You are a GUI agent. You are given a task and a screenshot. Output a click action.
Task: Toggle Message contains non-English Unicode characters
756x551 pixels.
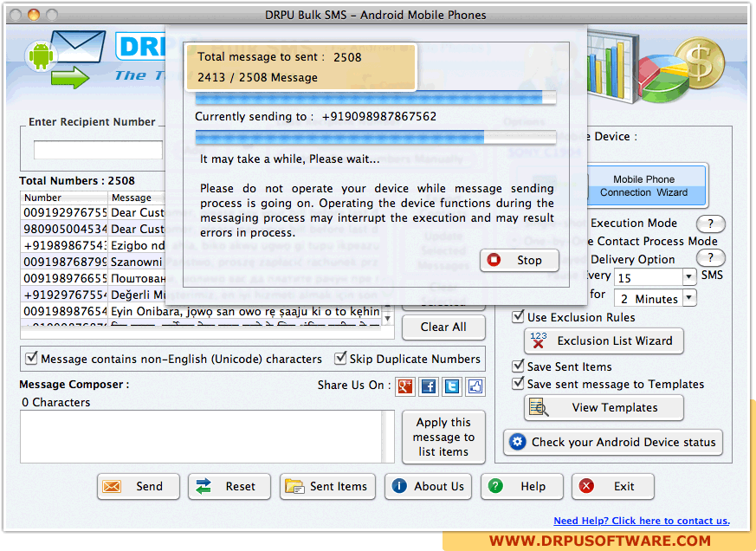click(31, 358)
